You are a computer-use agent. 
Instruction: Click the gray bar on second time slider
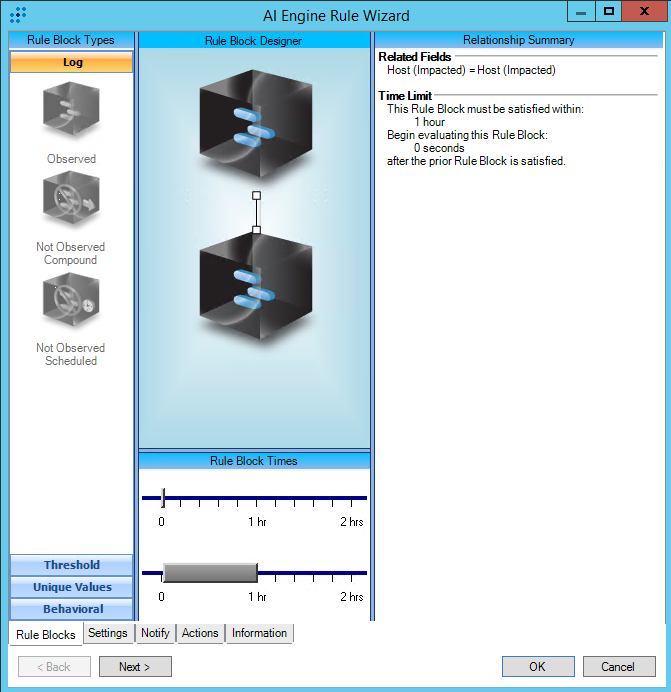(x=210, y=572)
